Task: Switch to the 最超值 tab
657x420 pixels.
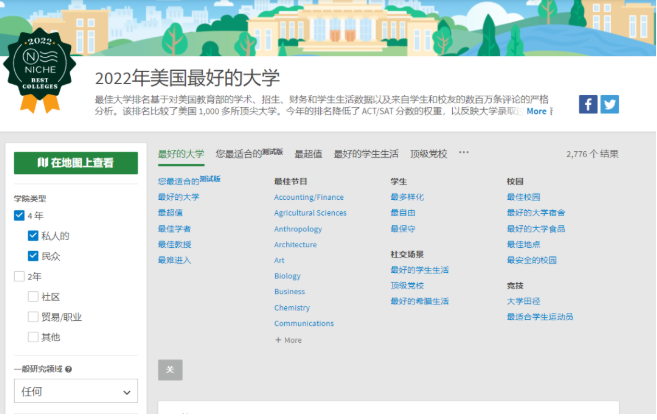Action: [308, 154]
